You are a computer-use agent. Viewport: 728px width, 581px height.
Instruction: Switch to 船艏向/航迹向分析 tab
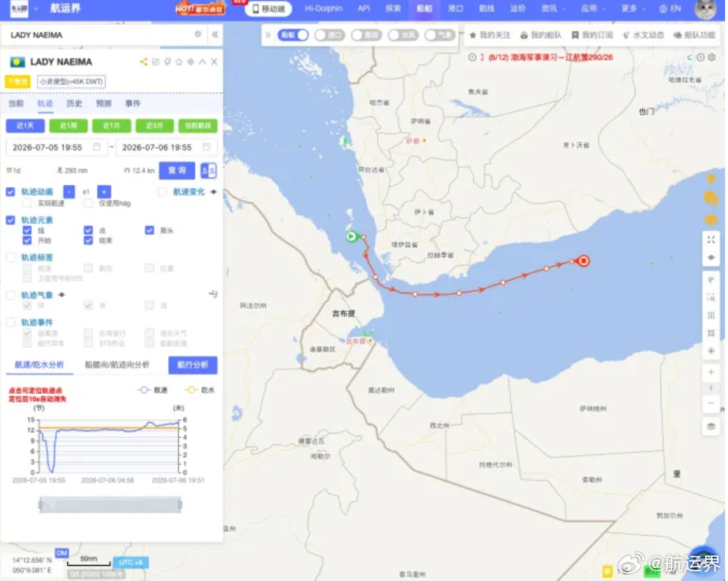point(117,365)
